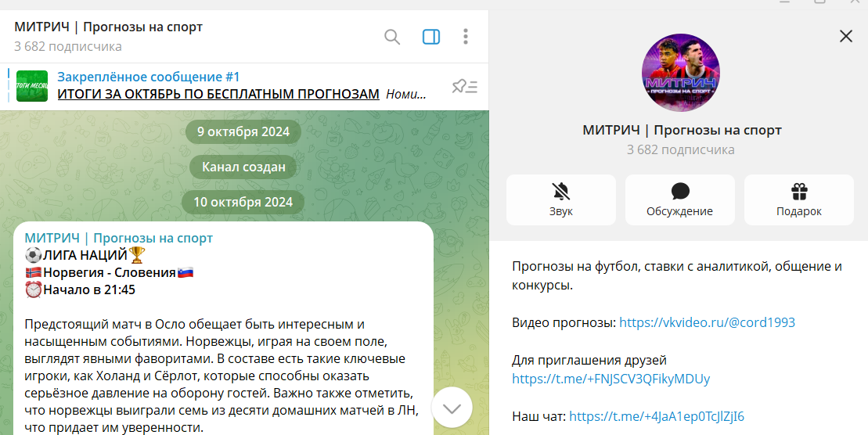Click the subscriber count in info panel
Viewport: 868px width, 435px height.
pyautogui.click(x=680, y=149)
